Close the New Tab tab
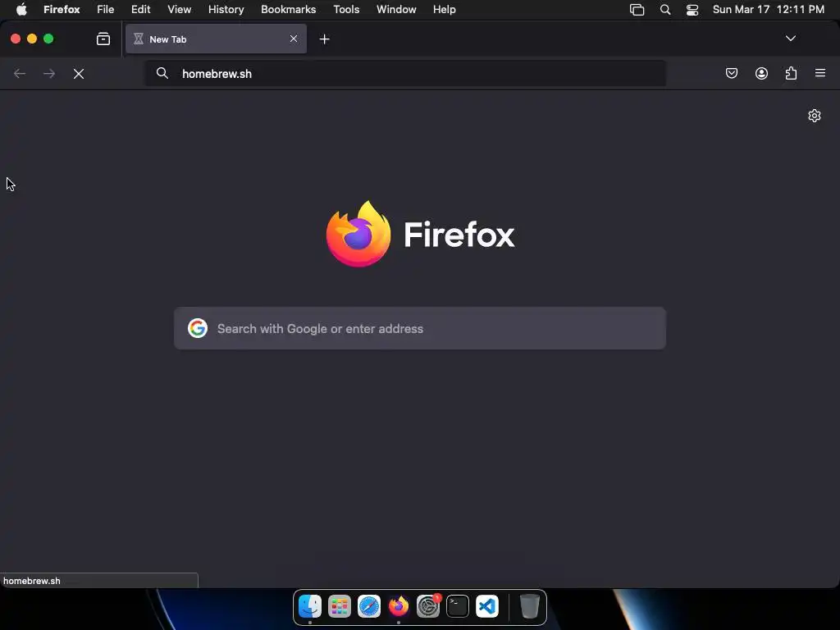840x630 pixels. pyautogui.click(x=294, y=39)
